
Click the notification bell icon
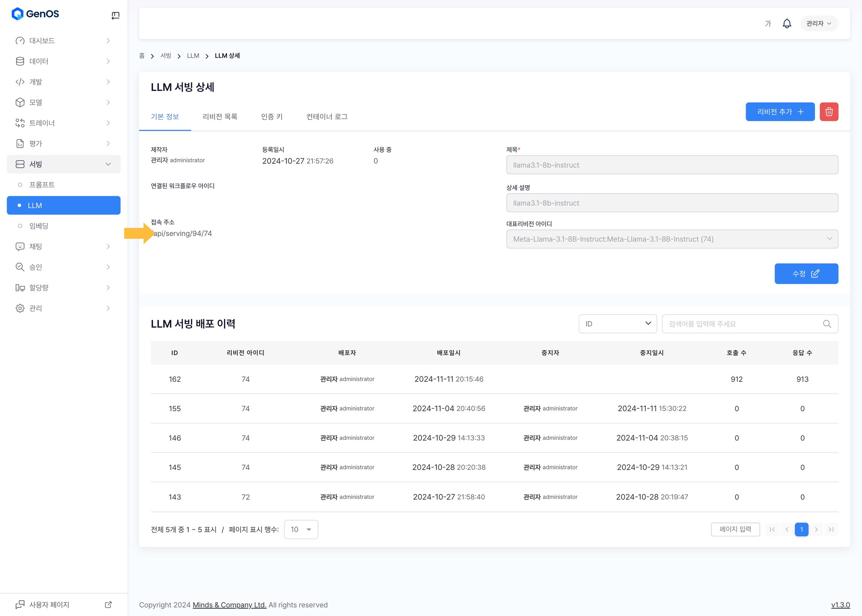coord(786,24)
